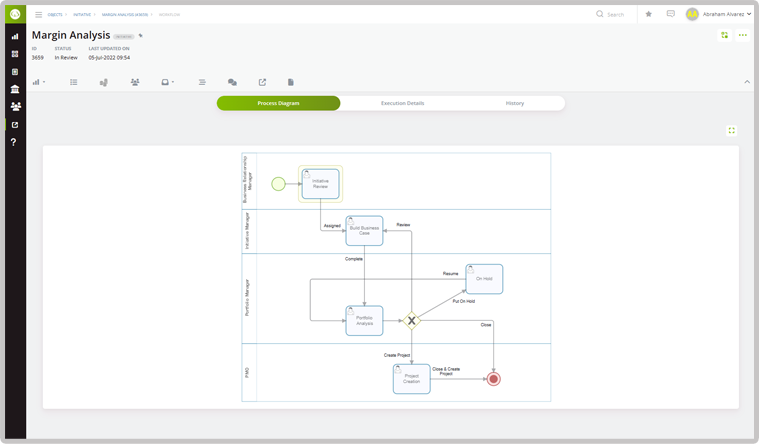Open the messages speech bubble in top bar

670,14
